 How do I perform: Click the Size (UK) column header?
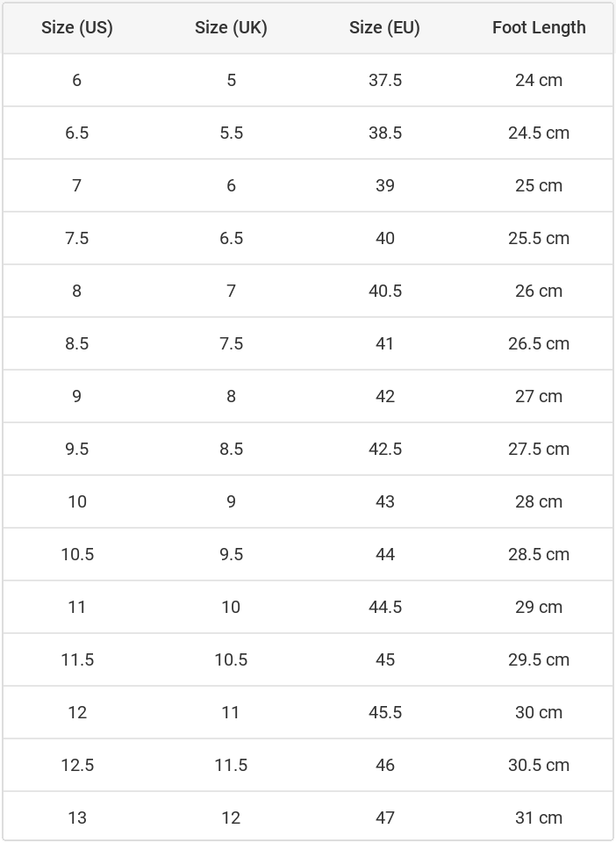pos(231,27)
